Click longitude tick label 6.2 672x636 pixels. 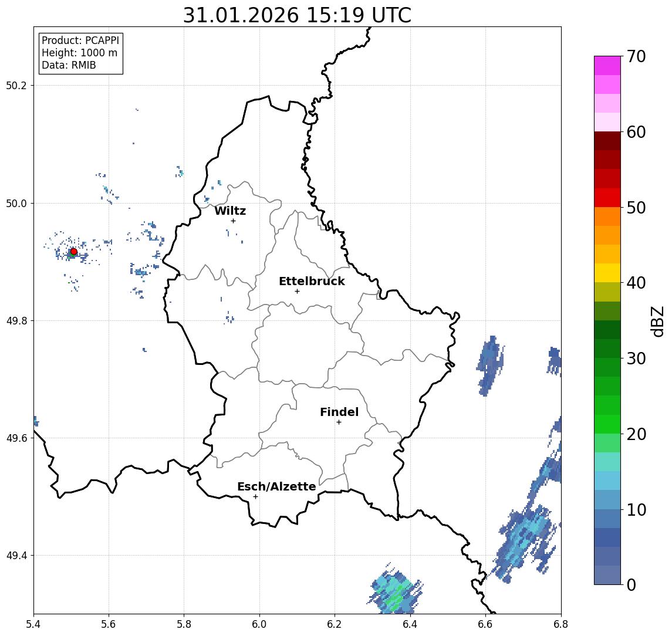pos(335,624)
